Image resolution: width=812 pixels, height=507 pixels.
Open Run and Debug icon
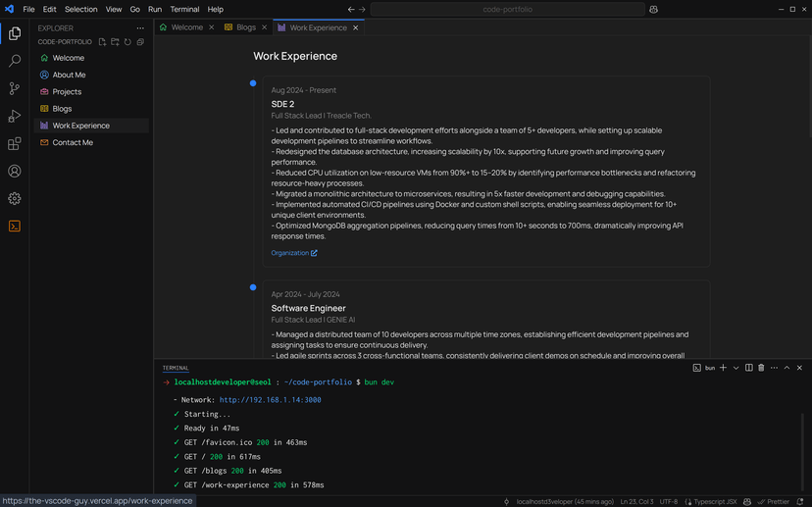[x=15, y=116]
